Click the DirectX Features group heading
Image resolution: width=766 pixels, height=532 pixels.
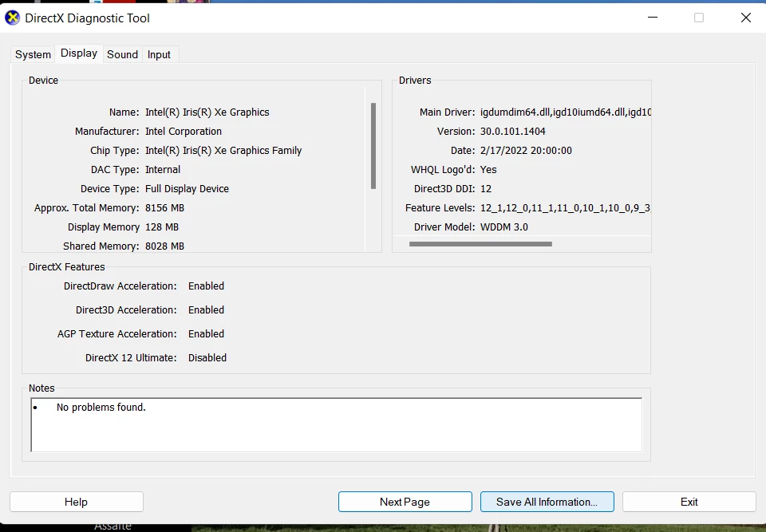[67, 266]
